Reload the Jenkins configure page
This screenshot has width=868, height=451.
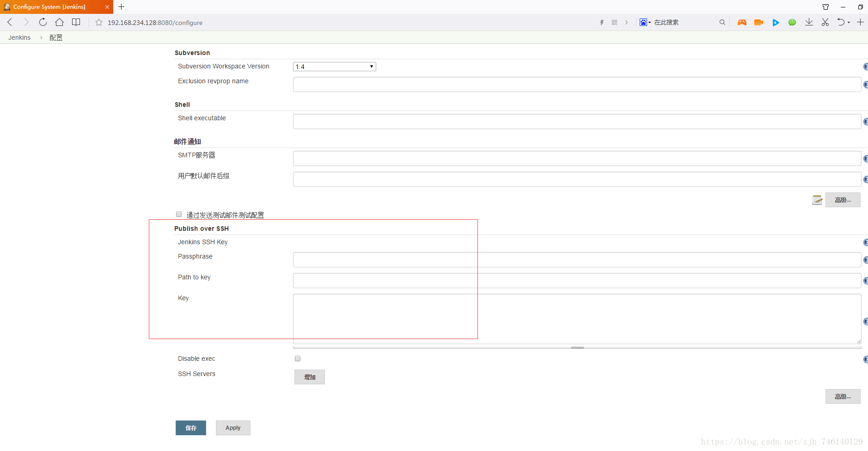(43, 22)
